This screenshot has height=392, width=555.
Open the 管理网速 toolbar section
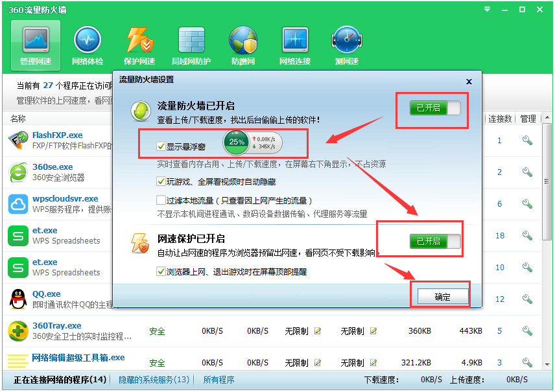[x=36, y=45]
